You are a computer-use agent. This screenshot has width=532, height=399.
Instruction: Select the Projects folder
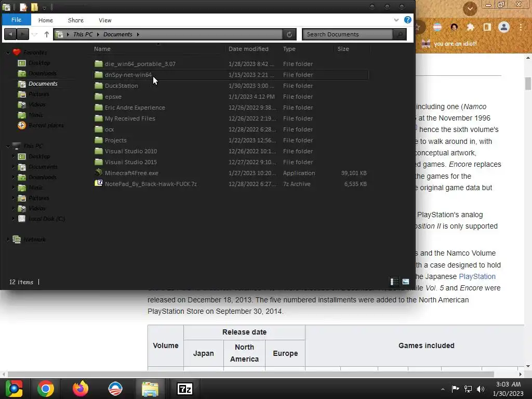(231, 140)
